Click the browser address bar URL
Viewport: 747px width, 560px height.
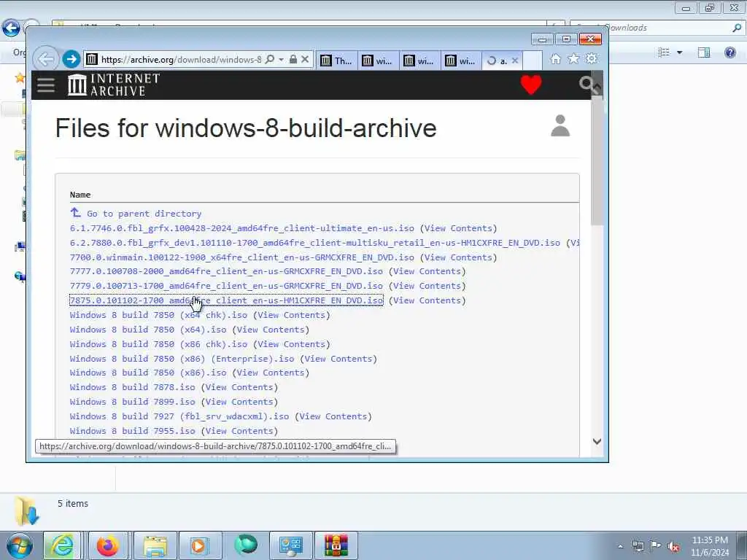(x=181, y=60)
